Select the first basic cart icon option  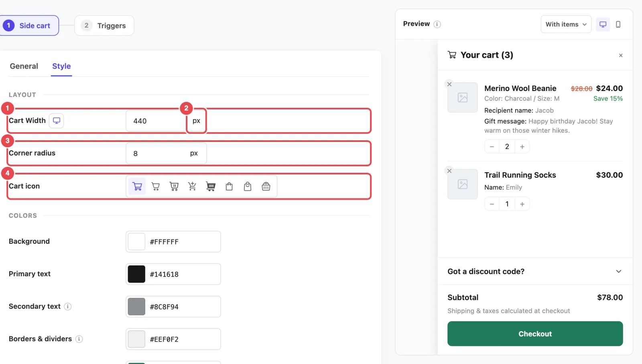137,186
